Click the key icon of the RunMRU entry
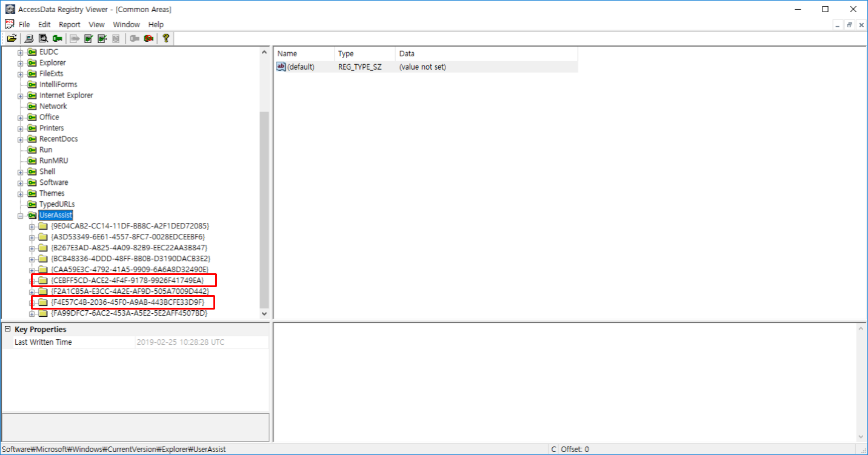Screen dimensions: 868x455 point(32,161)
